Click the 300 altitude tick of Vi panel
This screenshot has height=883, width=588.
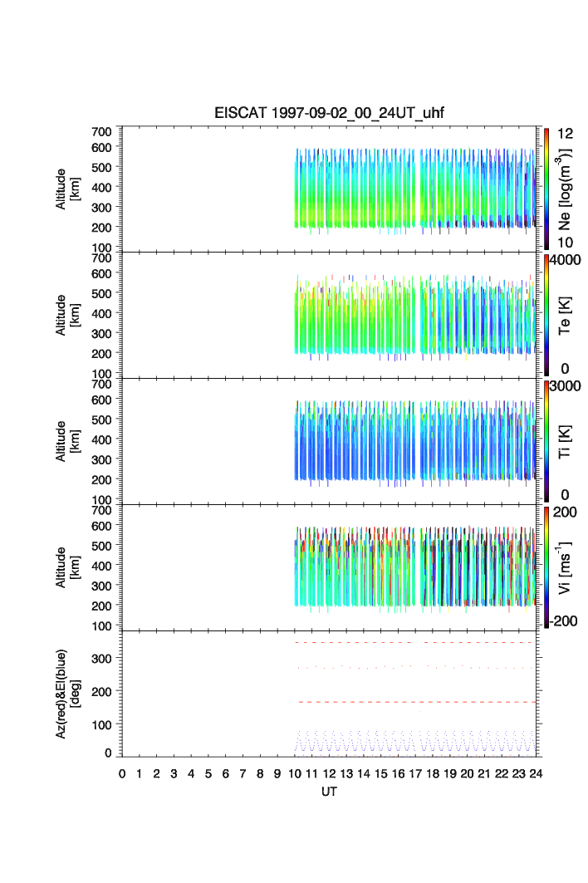coord(102,586)
